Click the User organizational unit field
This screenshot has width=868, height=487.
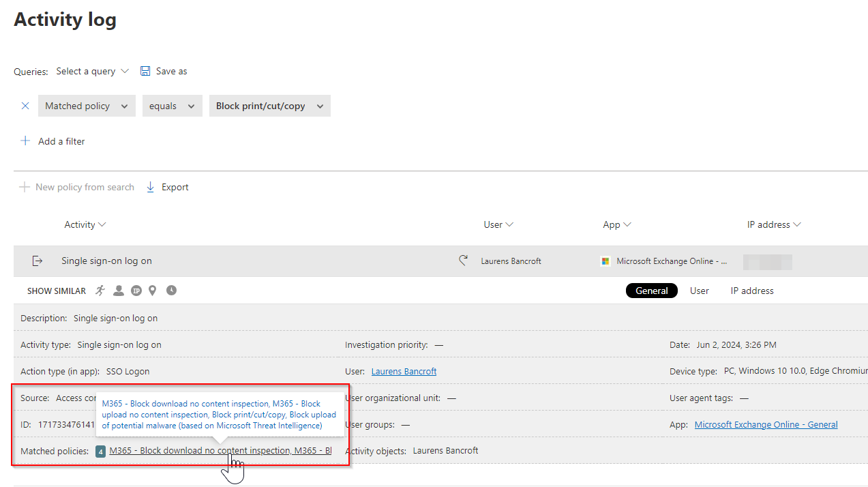[x=401, y=398]
